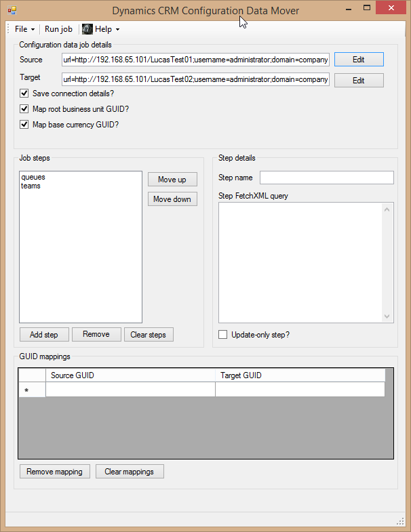Screen dimensions: 411x532
Task: Select the new row asterisk header
Action: click(x=32, y=390)
